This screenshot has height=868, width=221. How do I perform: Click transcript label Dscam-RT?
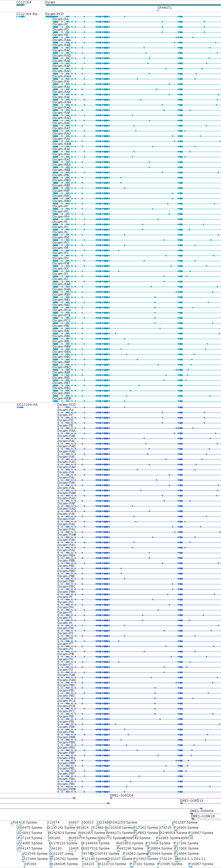pos(60,253)
